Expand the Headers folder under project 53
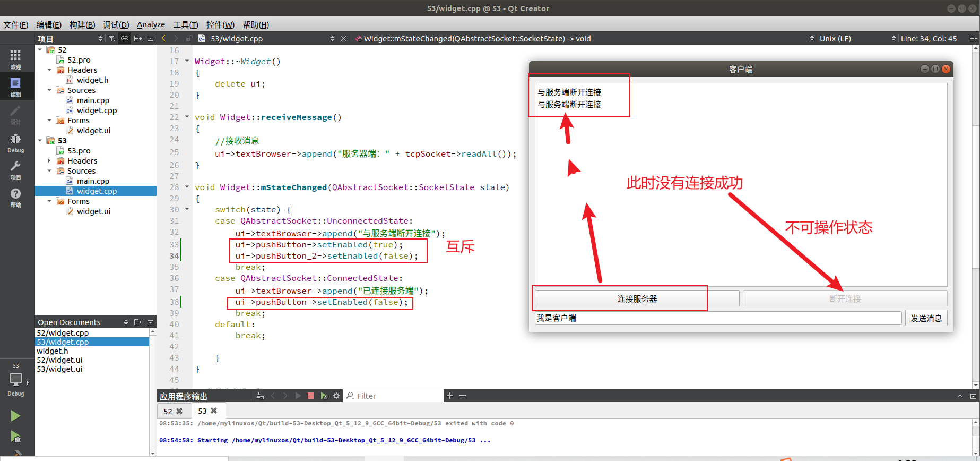Viewport: 980px width, 461px height. (x=49, y=160)
